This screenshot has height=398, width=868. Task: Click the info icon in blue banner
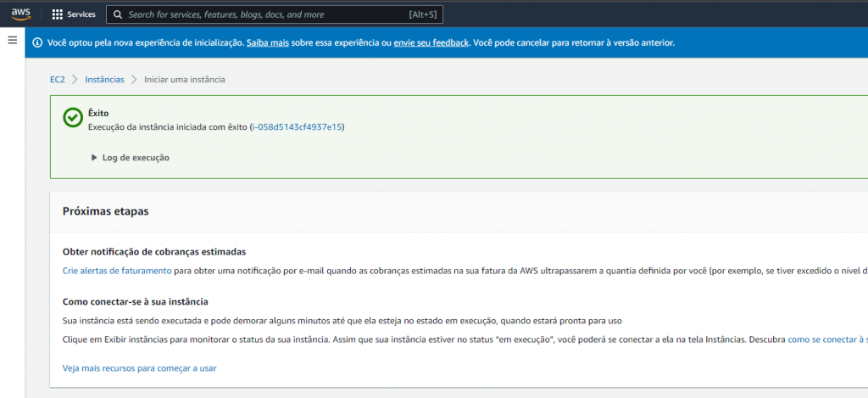click(36, 42)
